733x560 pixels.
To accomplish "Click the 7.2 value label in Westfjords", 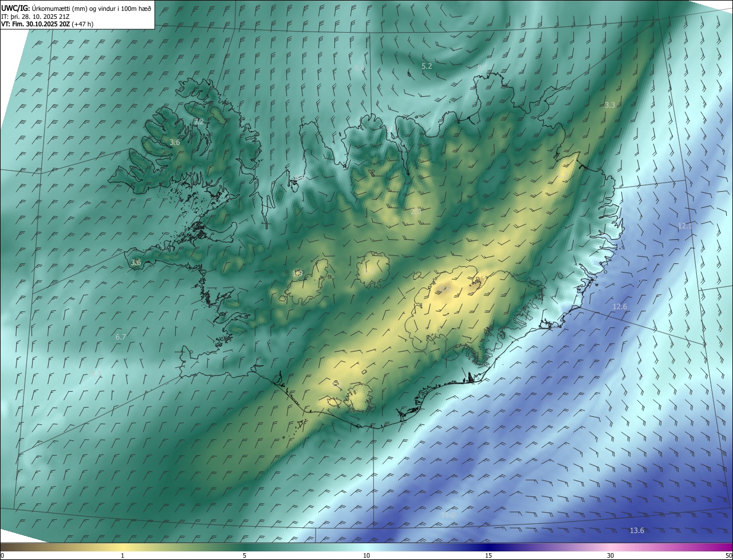I will [199, 122].
